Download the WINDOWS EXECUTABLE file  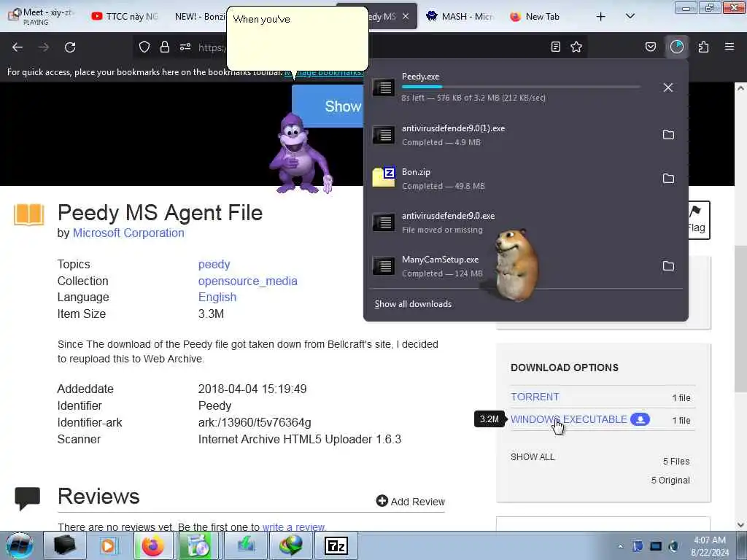(569, 419)
